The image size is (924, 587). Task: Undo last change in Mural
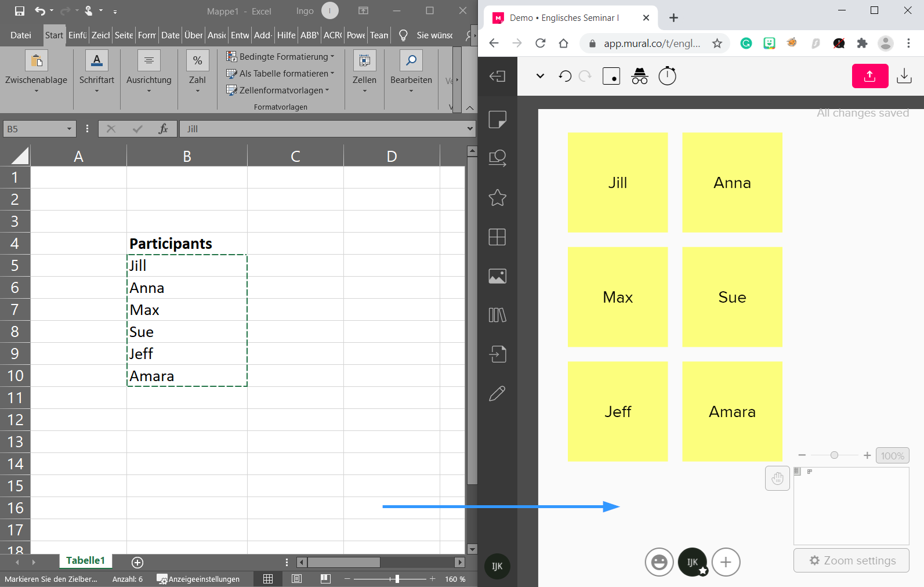pos(565,76)
